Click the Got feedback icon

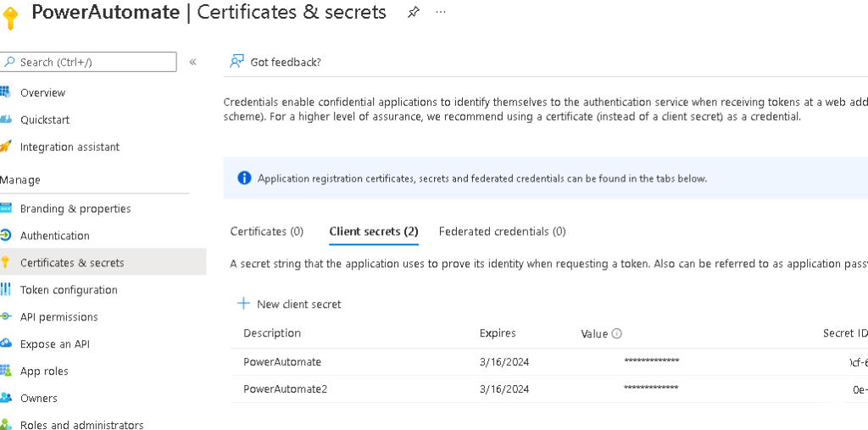point(237,62)
